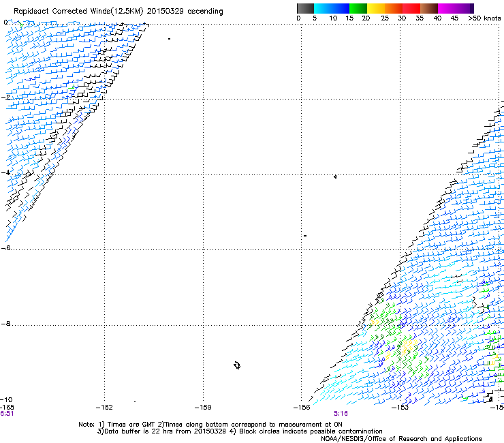Click the purple '5:16' pass time label
Viewport: 504px width, 443px height.
click(x=341, y=414)
